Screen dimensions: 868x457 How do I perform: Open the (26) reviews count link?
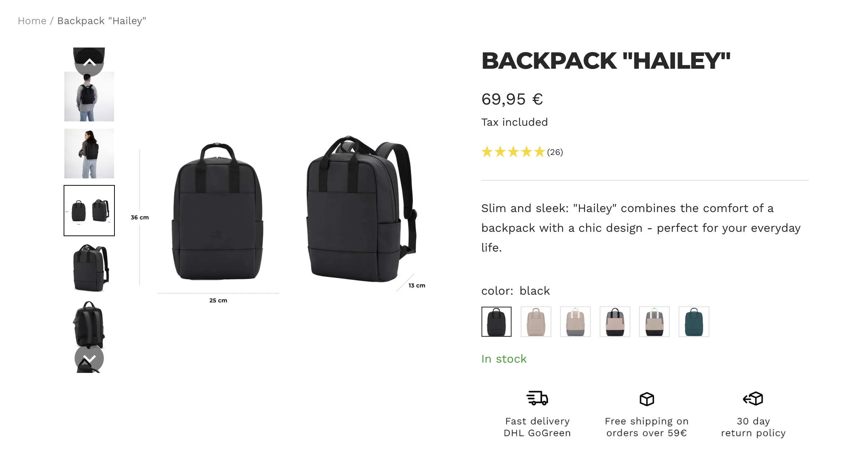pyautogui.click(x=555, y=152)
